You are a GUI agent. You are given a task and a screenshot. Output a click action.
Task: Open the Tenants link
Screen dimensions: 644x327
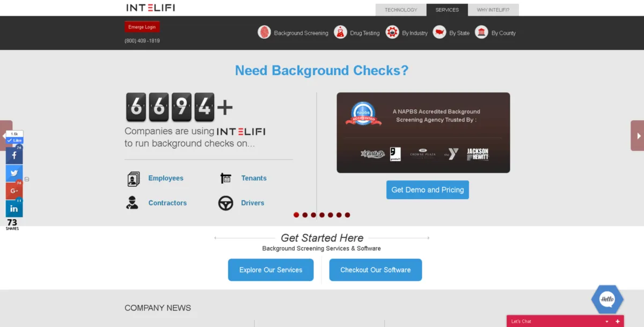click(254, 178)
